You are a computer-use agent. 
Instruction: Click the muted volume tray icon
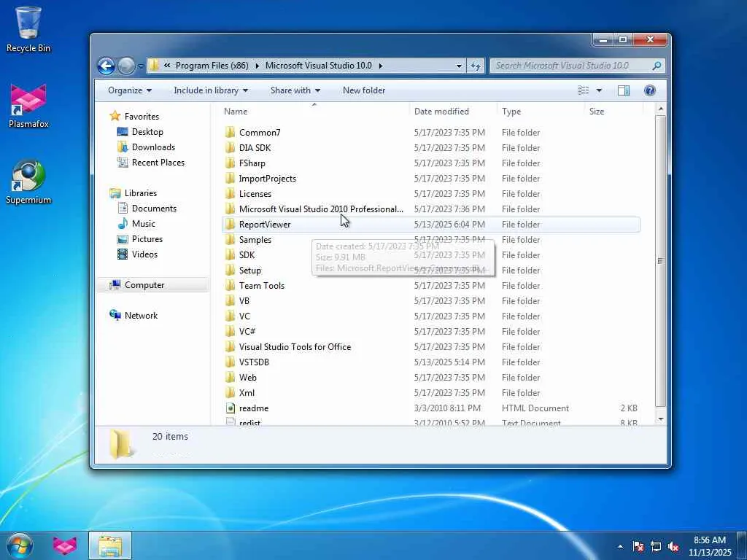673,546
